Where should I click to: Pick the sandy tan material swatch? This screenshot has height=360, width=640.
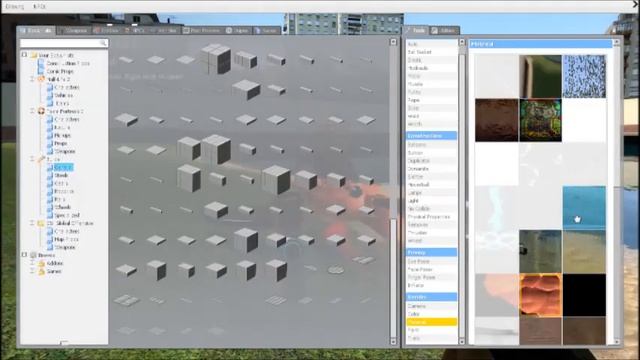(584, 251)
